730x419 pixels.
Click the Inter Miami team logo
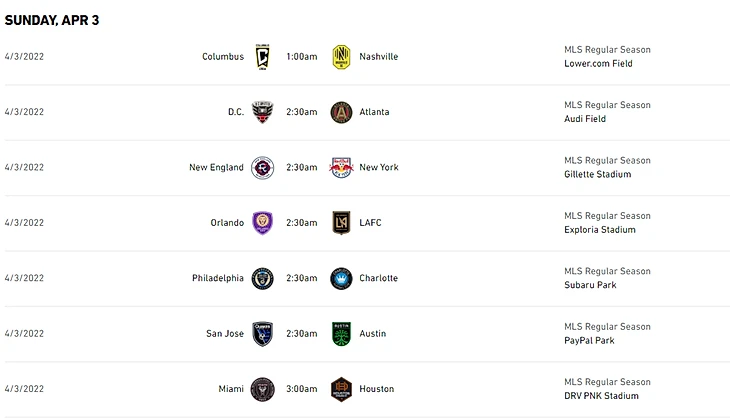tap(262, 388)
